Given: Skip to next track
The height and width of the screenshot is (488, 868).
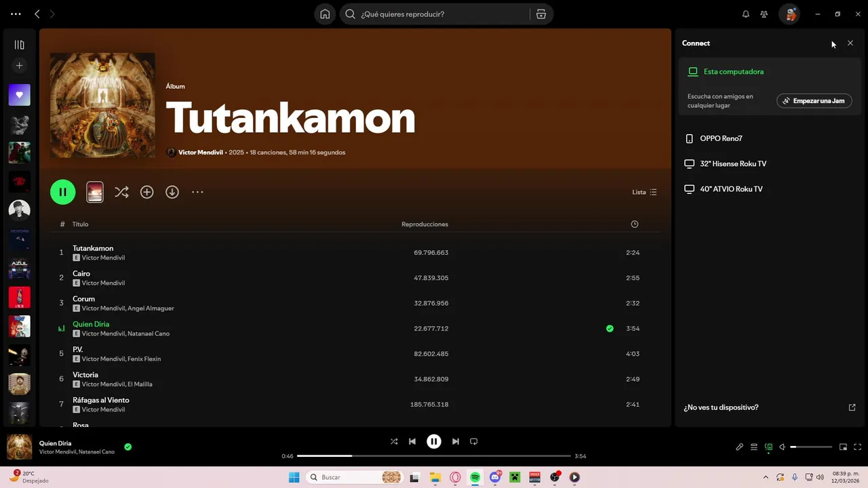Looking at the screenshot, I should coord(456,441).
